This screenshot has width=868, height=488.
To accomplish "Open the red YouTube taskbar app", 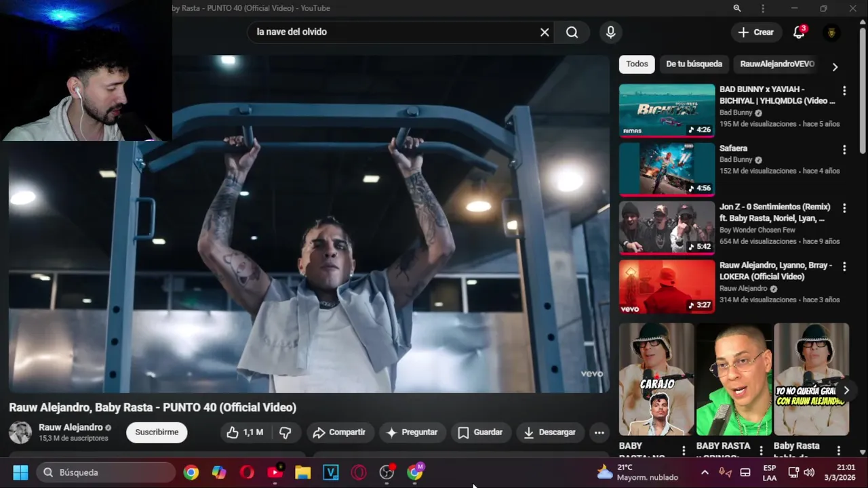I will (275, 472).
